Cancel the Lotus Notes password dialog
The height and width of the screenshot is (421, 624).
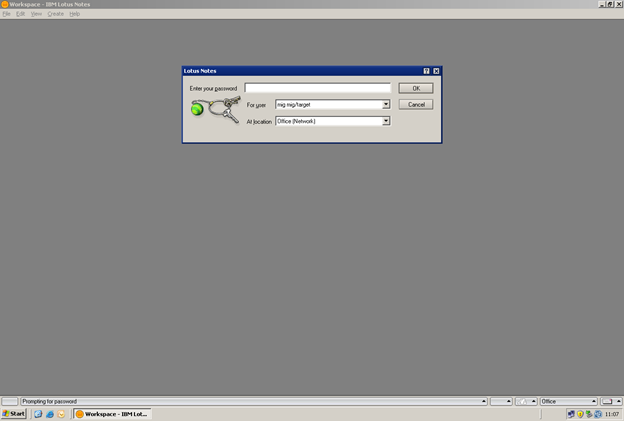point(416,105)
